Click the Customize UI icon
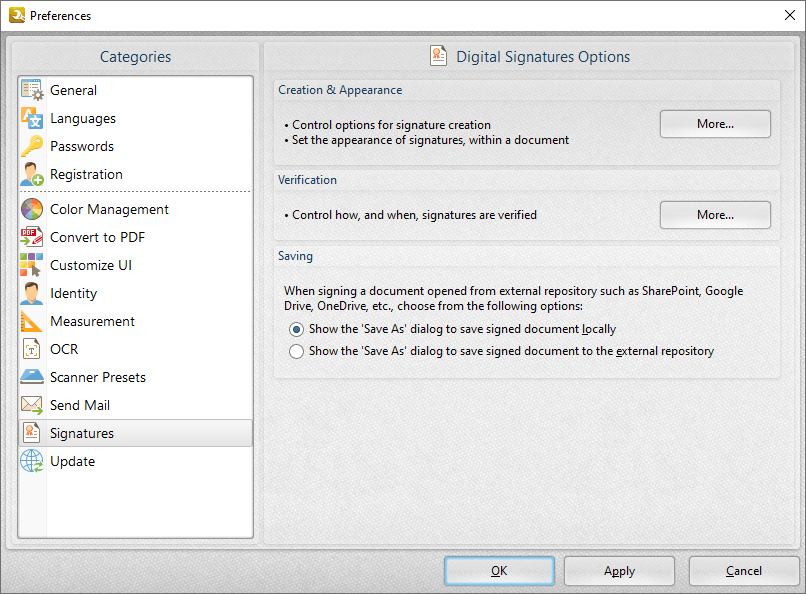The height and width of the screenshot is (594, 806). point(32,265)
